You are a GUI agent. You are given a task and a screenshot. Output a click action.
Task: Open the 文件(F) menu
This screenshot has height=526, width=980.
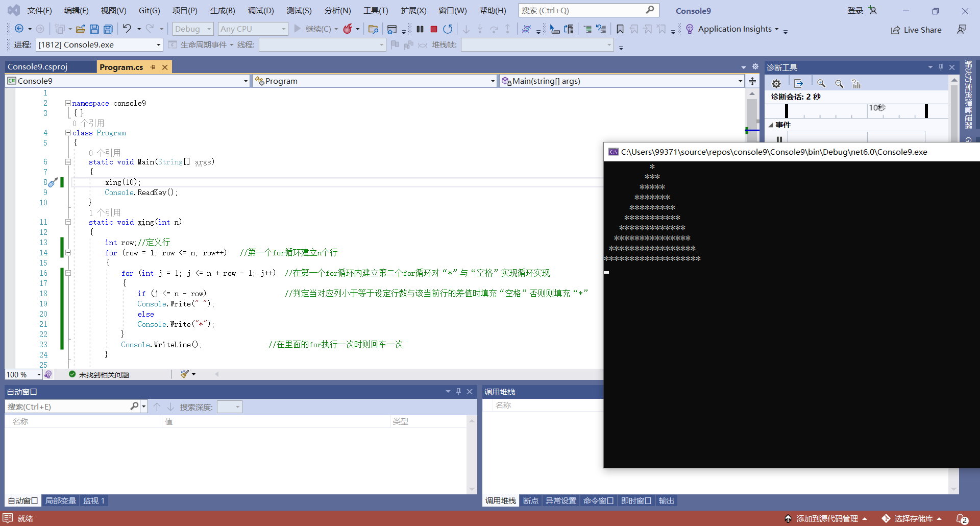pyautogui.click(x=39, y=10)
